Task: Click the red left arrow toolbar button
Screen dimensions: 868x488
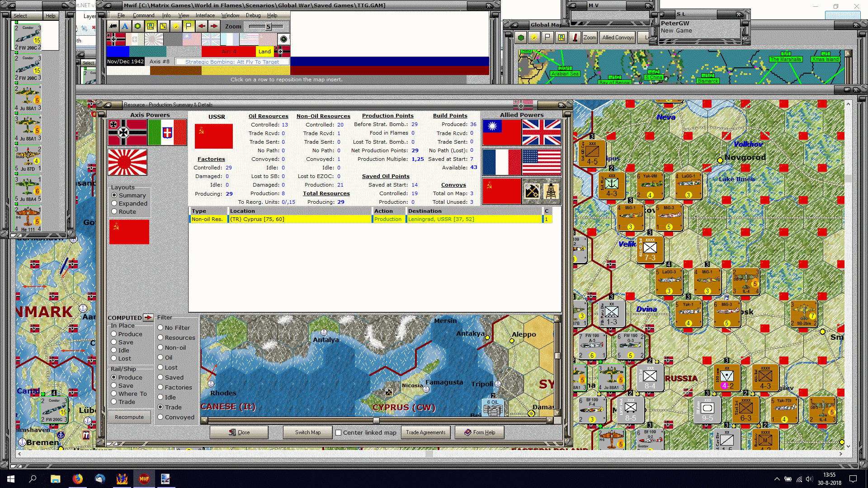Action: [201, 26]
